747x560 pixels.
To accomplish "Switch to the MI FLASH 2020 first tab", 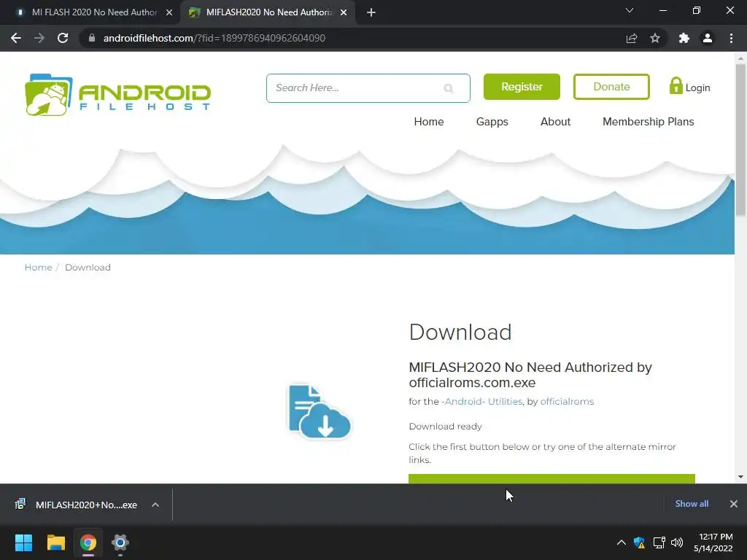I will click(x=93, y=12).
